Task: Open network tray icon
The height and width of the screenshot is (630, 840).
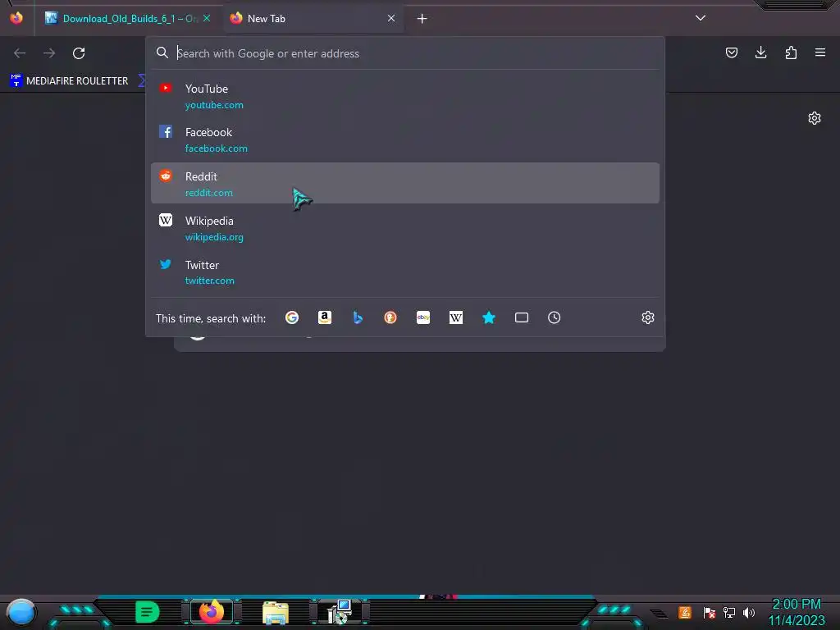Action: pyautogui.click(x=729, y=612)
